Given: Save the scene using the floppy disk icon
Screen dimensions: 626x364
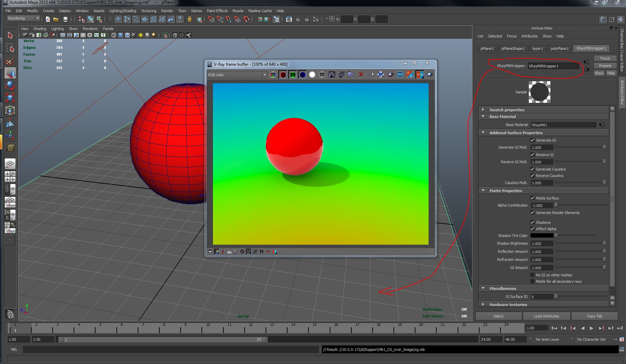Looking at the screenshot, I should (65, 19).
